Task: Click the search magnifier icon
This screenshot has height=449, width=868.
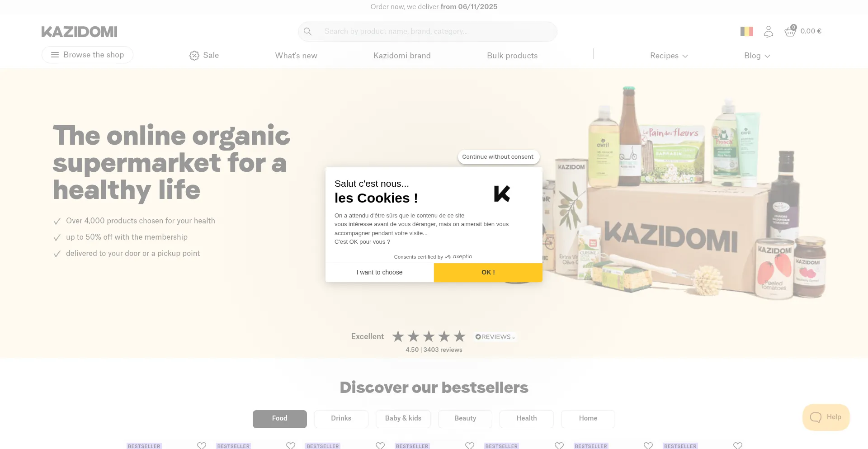Action: [x=308, y=32]
